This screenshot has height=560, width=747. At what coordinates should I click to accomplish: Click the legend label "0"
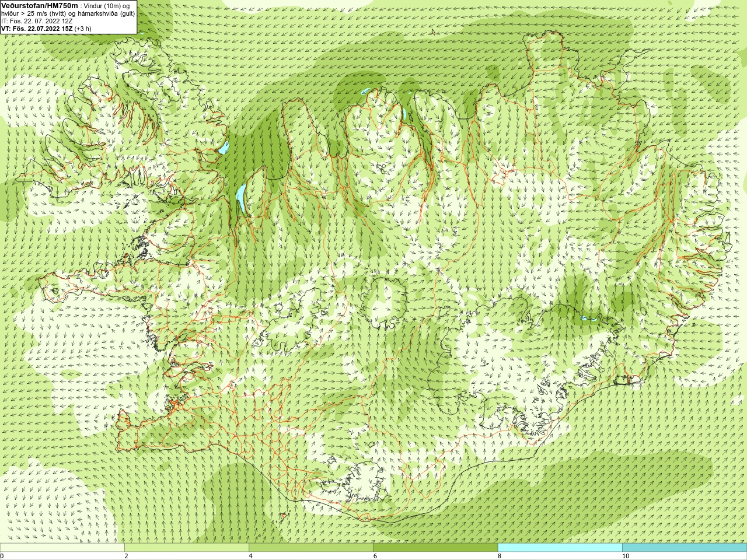click(2, 556)
